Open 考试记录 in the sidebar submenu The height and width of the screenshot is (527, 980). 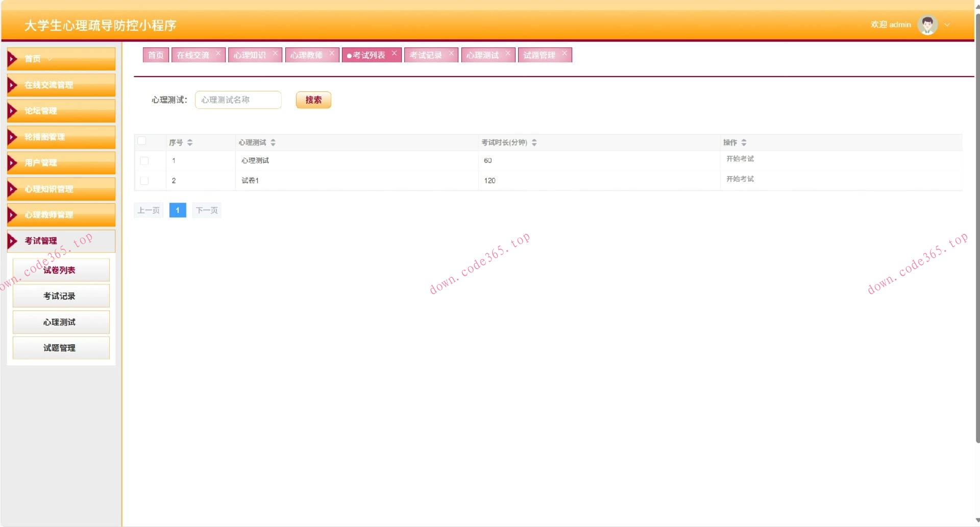pos(61,296)
